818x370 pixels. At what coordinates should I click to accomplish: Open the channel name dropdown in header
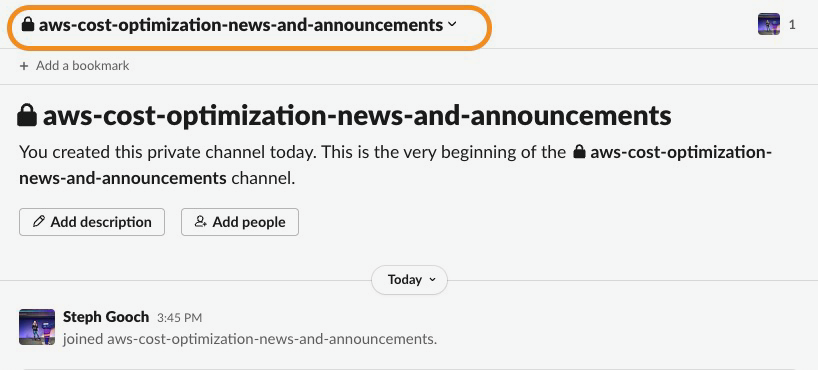239,25
